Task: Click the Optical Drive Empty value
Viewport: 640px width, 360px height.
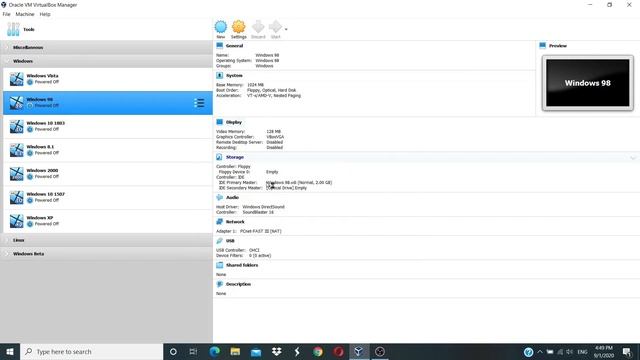Action: (x=287, y=188)
